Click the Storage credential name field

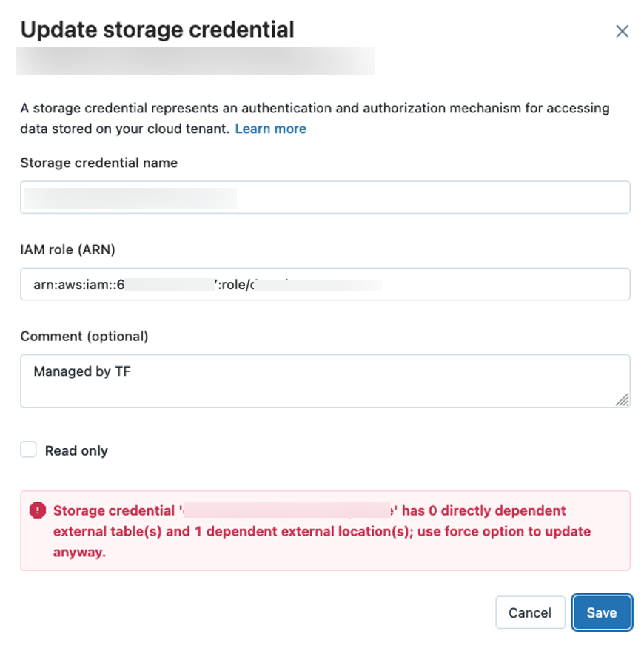[x=324, y=198]
